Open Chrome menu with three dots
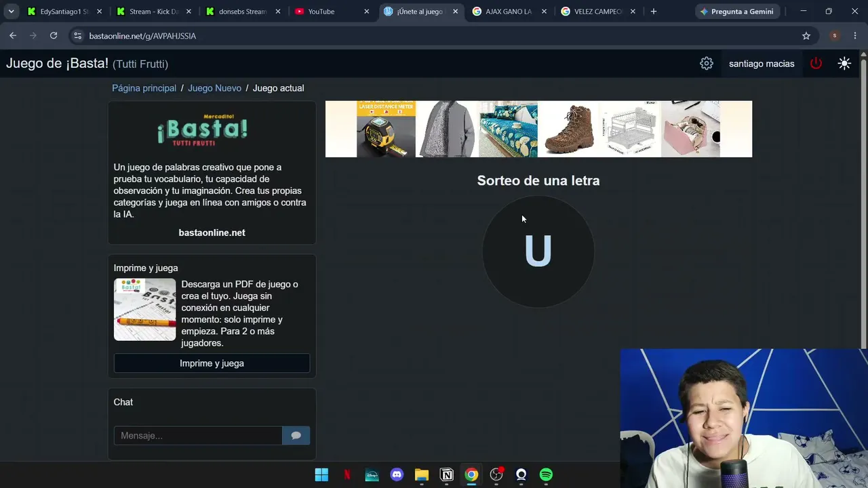The width and height of the screenshot is (868, 488). coord(854,36)
